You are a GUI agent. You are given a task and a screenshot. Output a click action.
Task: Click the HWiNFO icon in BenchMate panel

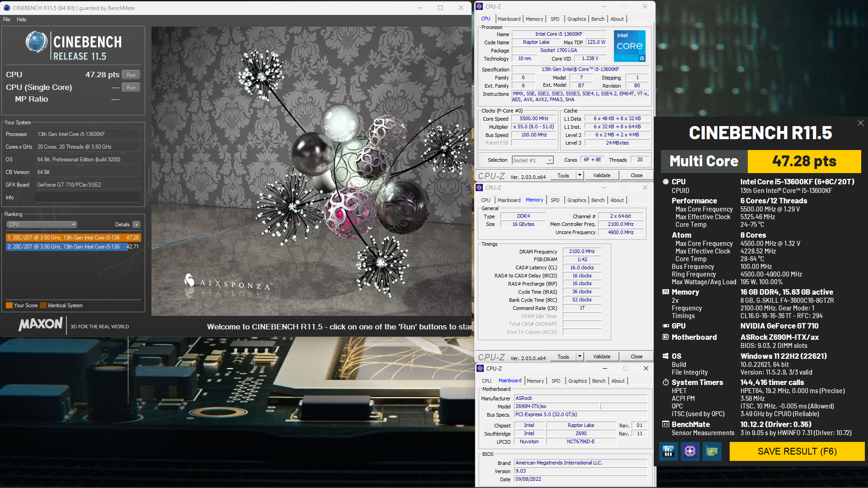coord(668,451)
